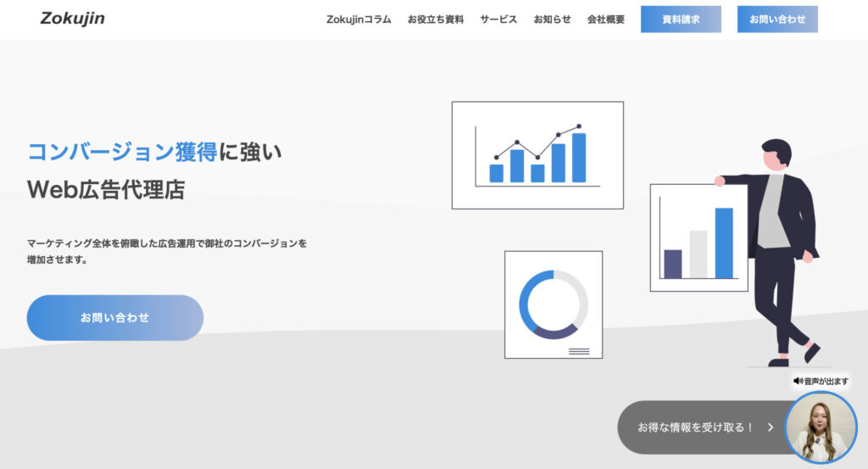
Task: Click the Zokujin logo
Action: [x=73, y=19]
